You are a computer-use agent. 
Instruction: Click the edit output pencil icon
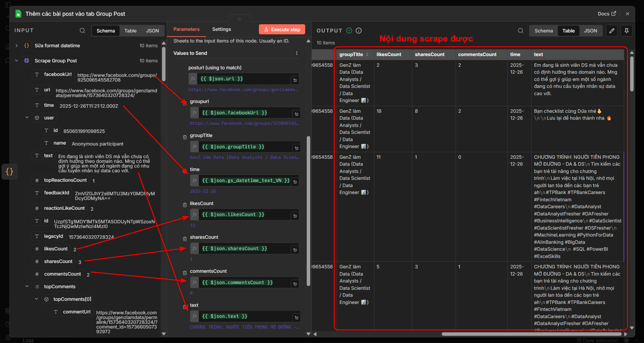click(x=612, y=31)
